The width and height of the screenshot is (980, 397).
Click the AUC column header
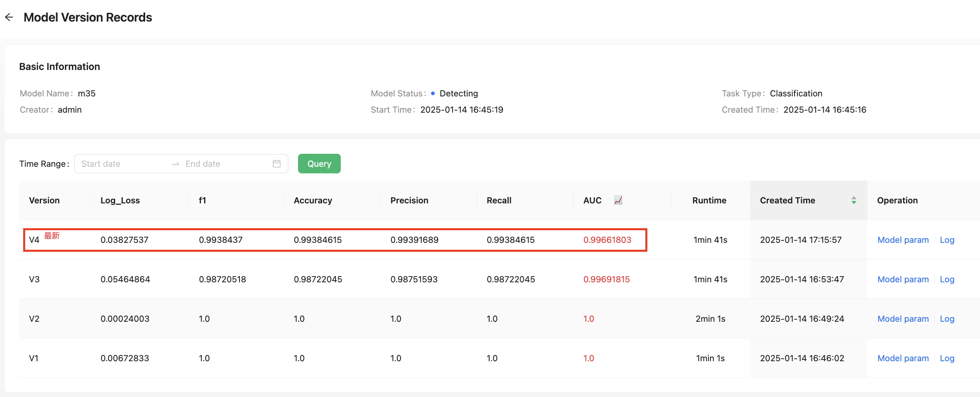pos(592,200)
